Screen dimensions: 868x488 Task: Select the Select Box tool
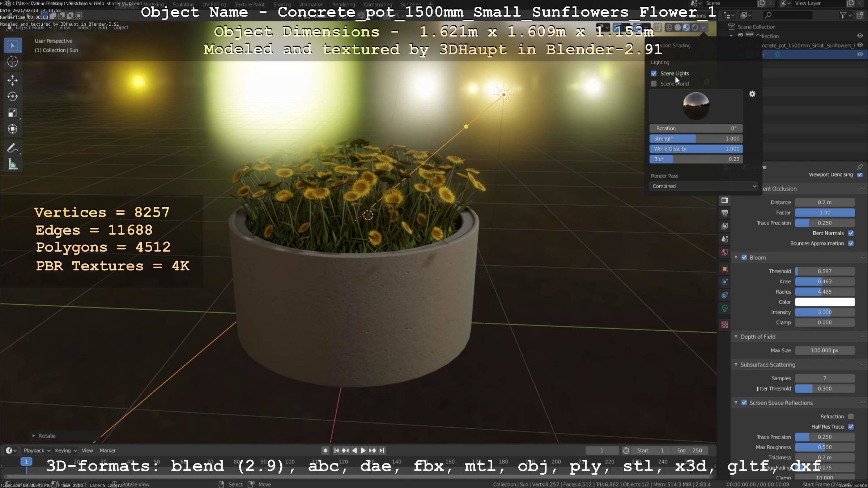point(13,46)
